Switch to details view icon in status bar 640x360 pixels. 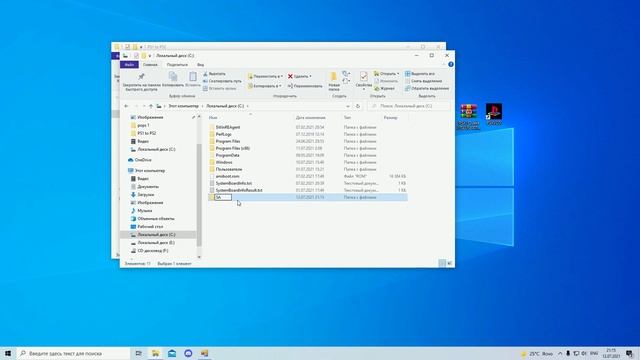click(442, 263)
